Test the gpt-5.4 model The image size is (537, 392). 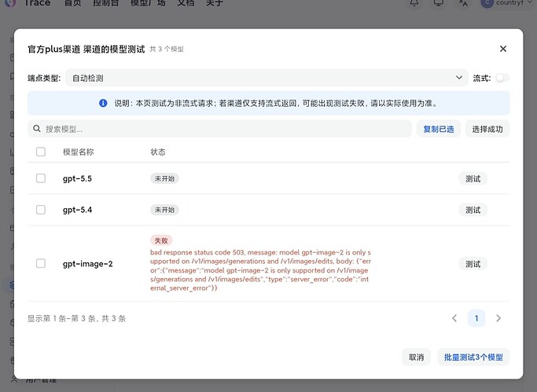(x=473, y=210)
